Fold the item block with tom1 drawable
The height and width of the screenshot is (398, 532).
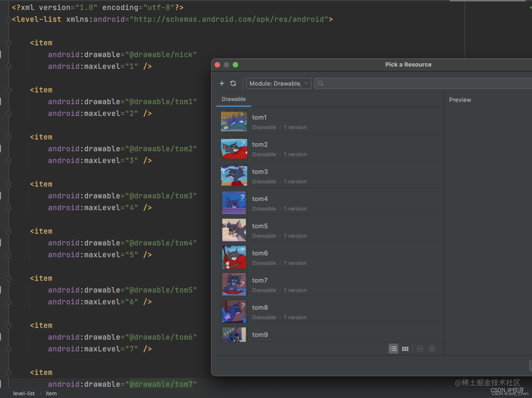8,90
